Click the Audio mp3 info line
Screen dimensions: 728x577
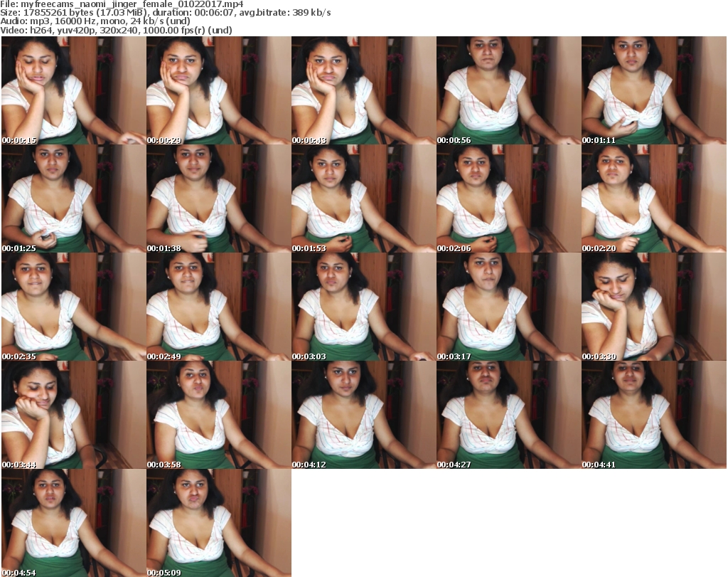click(x=95, y=21)
